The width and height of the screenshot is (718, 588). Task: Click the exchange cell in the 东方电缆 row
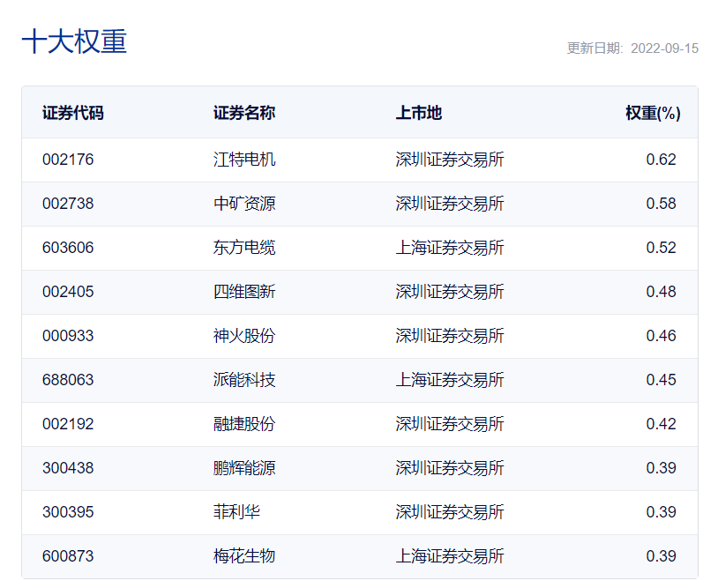450,248
